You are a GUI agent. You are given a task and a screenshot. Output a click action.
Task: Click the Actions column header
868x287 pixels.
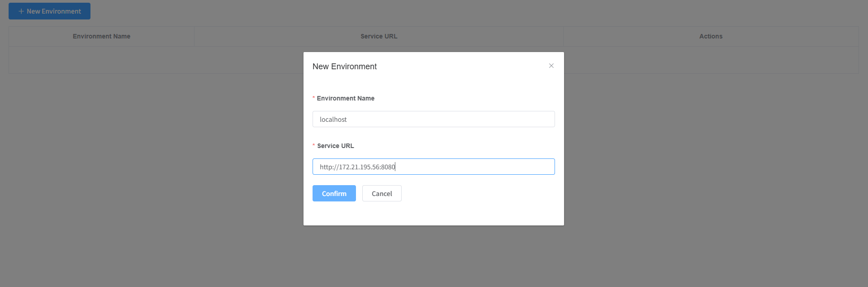711,36
